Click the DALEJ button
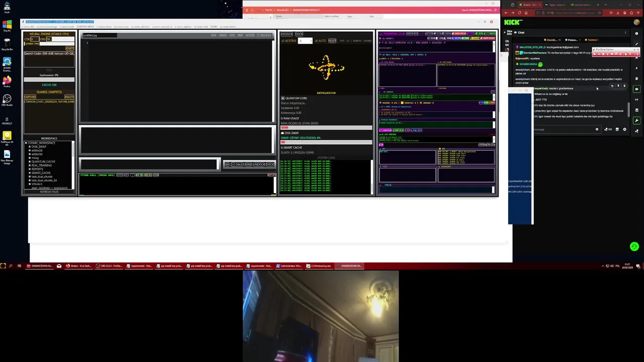Viewport: 644px width, 362px height. pos(239,164)
